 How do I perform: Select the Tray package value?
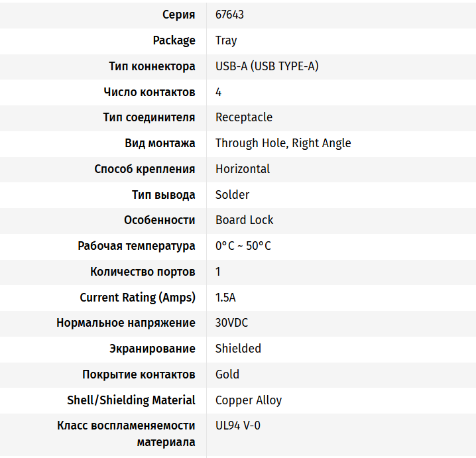pyautogui.click(x=226, y=40)
